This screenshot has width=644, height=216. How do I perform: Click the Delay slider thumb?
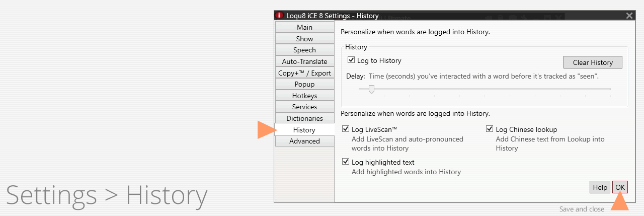click(x=371, y=89)
